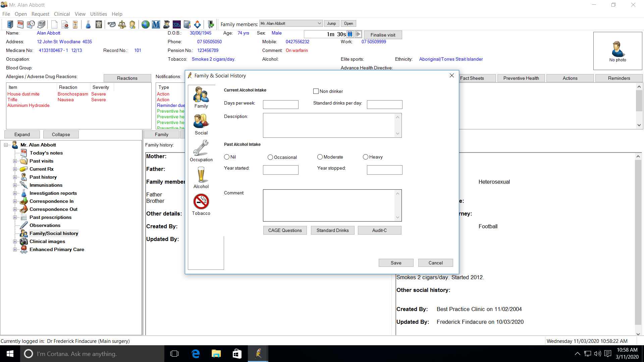Select the Heavy past alcohol option
This screenshot has width=644, height=362.
[366, 157]
